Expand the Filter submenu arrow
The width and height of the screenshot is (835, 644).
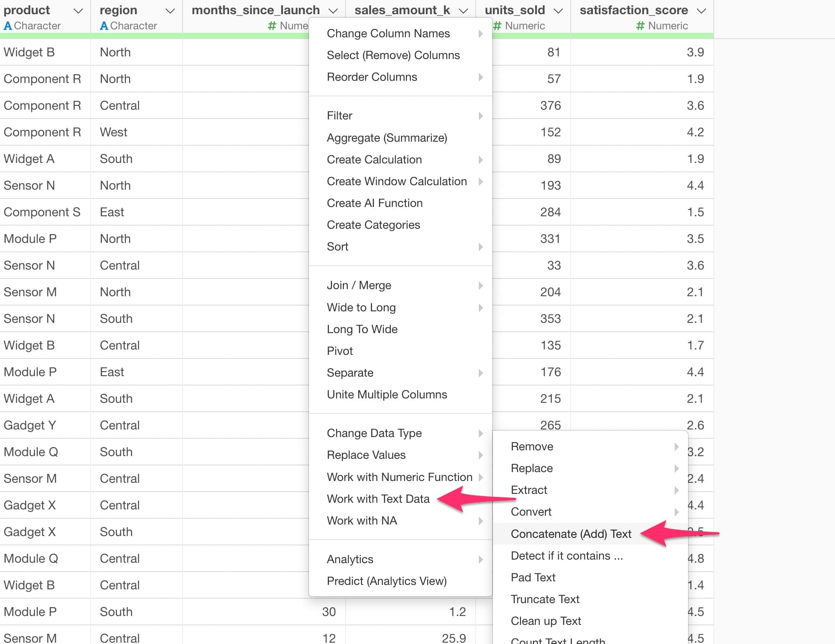click(481, 116)
